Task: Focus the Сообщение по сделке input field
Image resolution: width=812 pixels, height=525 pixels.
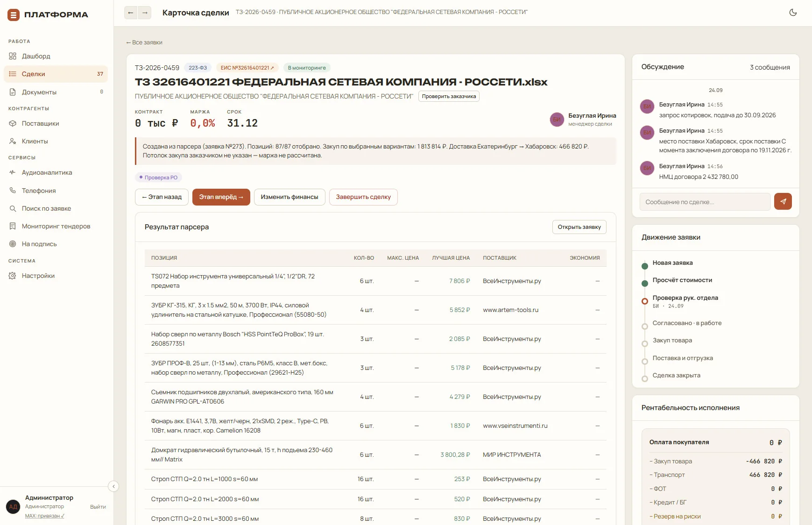Action: 705,202
